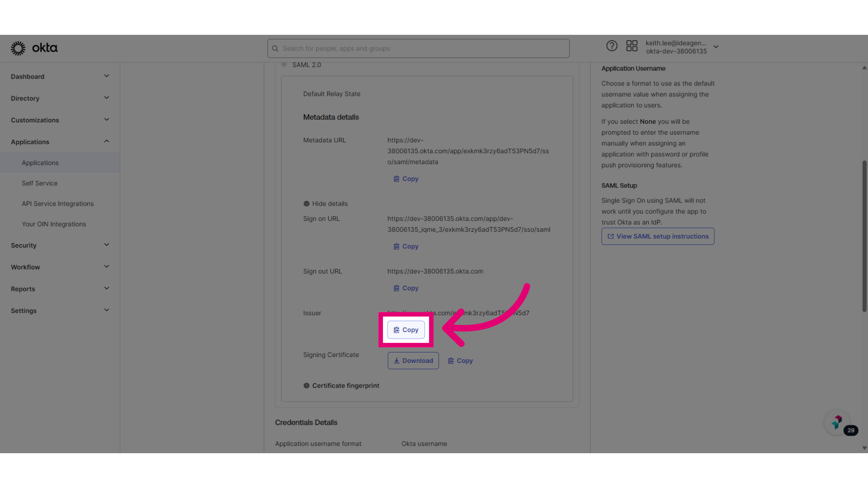Click the scroll down arrow
Viewport: 868px width, 488px height.
(x=864, y=448)
